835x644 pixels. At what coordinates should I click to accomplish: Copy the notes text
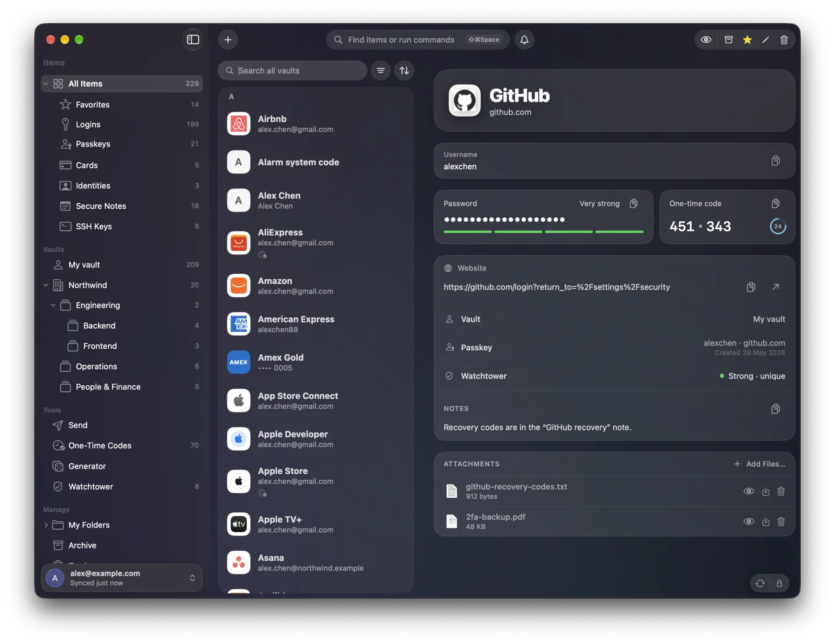tap(776, 408)
